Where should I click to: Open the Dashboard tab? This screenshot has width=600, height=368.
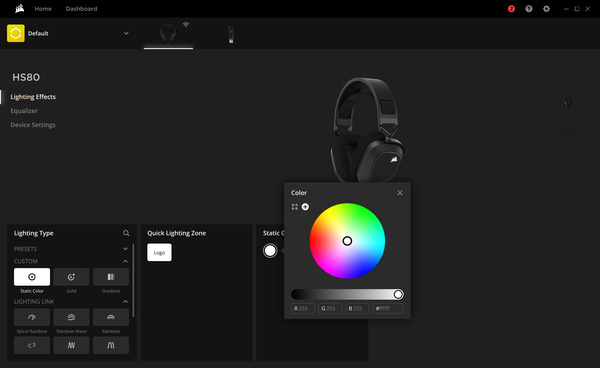[81, 9]
